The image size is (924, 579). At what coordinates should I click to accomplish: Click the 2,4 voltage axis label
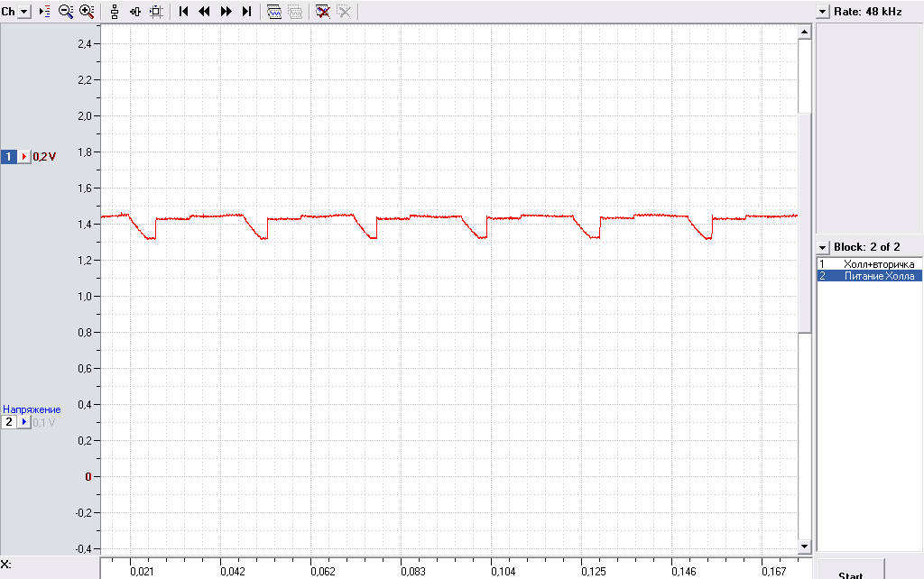pyautogui.click(x=85, y=43)
